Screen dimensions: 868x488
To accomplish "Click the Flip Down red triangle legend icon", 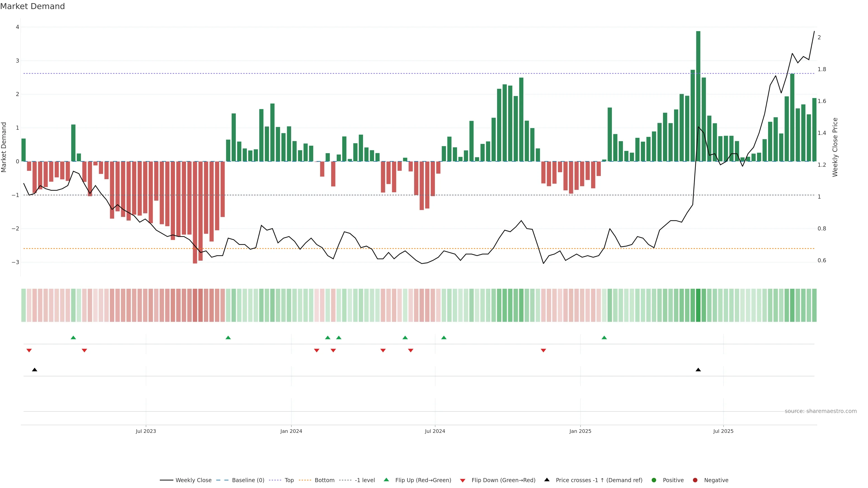I will tap(463, 480).
